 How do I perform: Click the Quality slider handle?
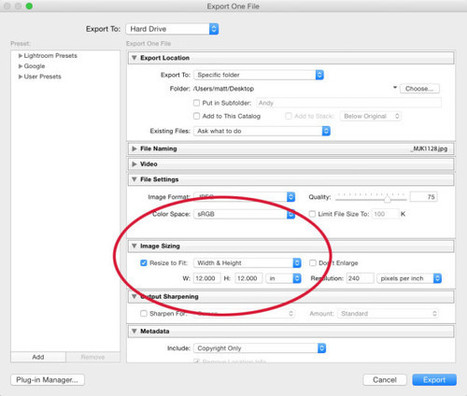[x=387, y=199]
